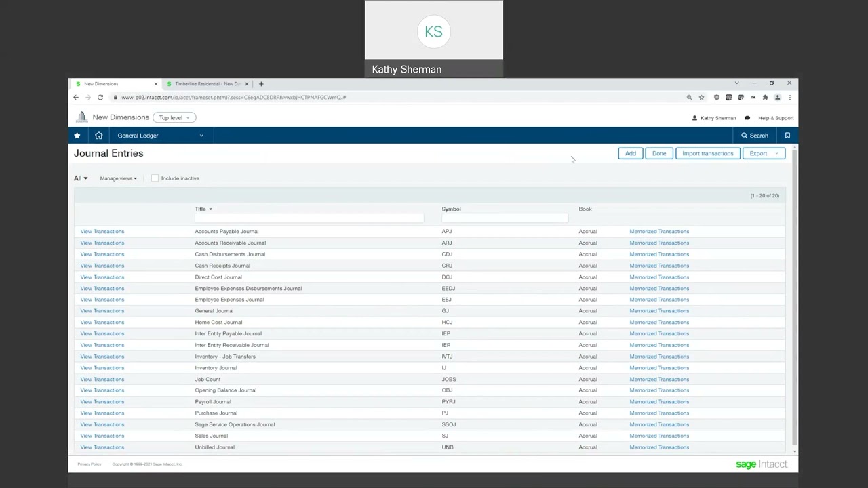Click the Symbol filter input field
Screen dimensions: 868x488
pyautogui.click(x=505, y=218)
